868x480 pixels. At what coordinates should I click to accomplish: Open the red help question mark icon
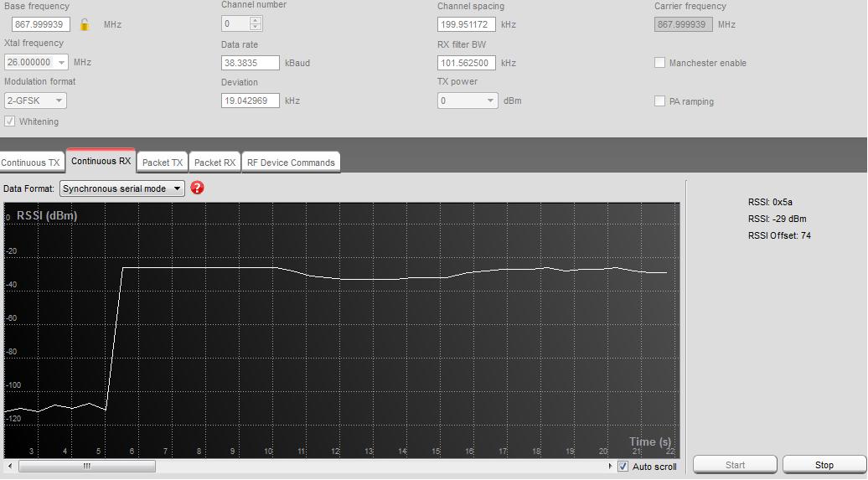click(197, 188)
